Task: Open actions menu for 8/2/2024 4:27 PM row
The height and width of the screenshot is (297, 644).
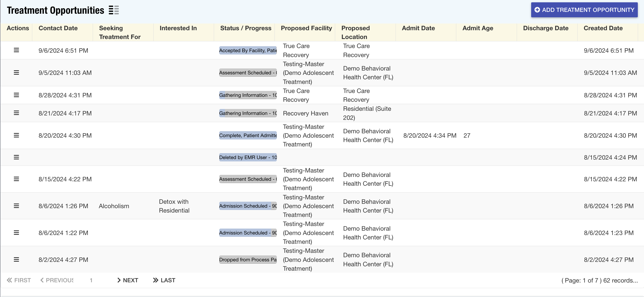Action: coord(16,260)
